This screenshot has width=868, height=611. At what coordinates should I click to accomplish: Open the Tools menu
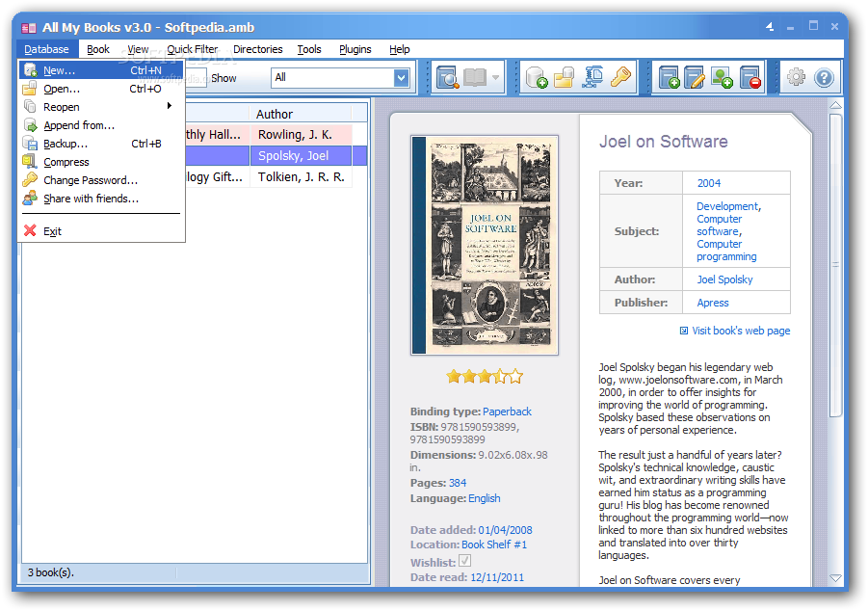click(x=309, y=49)
